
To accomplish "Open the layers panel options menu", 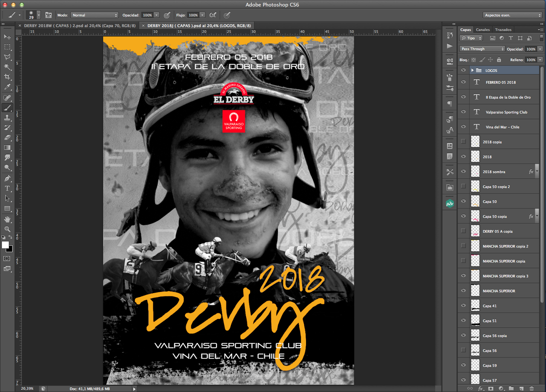I will (x=540, y=29).
